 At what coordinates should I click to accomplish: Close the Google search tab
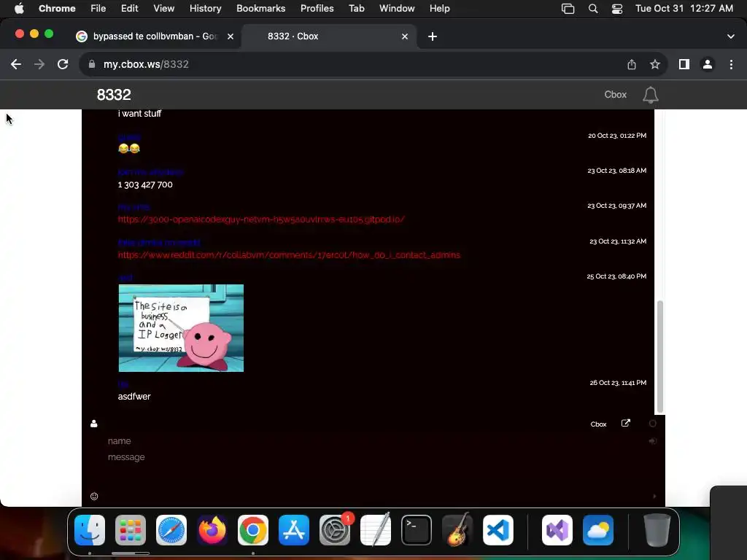click(x=230, y=36)
